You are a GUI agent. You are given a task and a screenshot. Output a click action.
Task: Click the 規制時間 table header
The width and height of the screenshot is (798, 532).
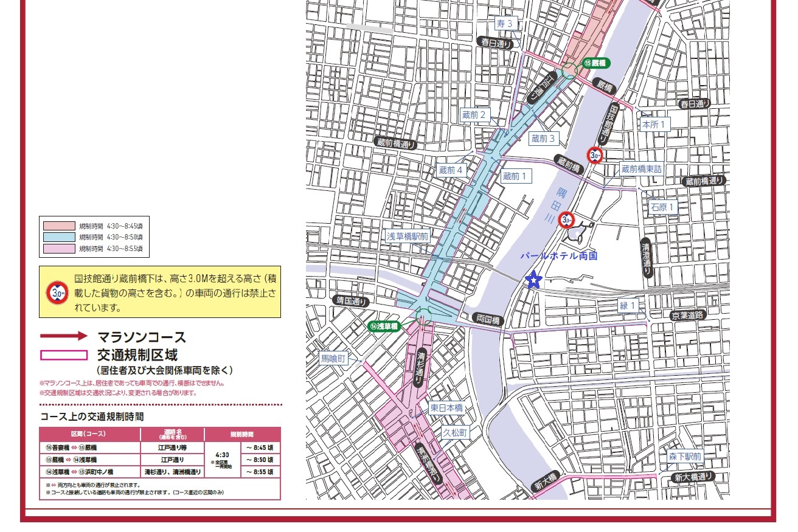point(242,435)
